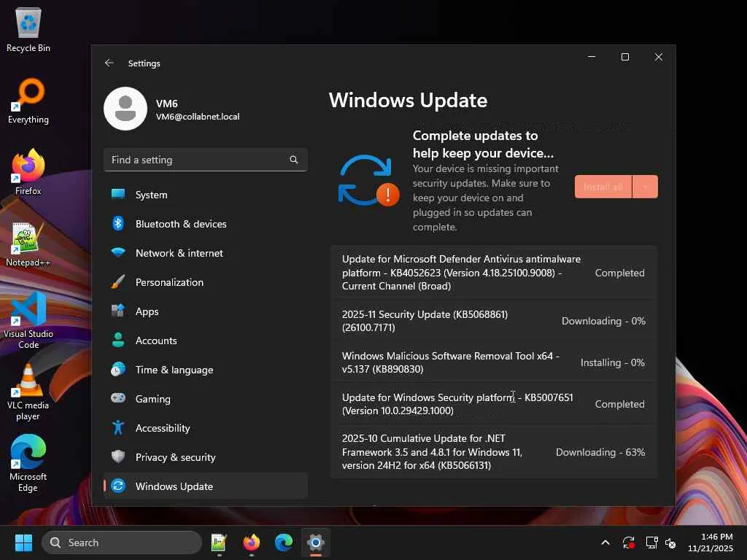The height and width of the screenshot is (560, 747).
Task: Open the Apps category
Action: [x=205, y=311]
